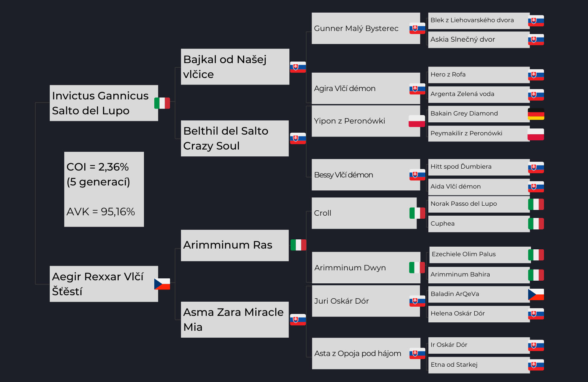The image size is (588, 382).
Task: Click the Gunner Malý Bysterec ancestor box
Action: point(366,28)
